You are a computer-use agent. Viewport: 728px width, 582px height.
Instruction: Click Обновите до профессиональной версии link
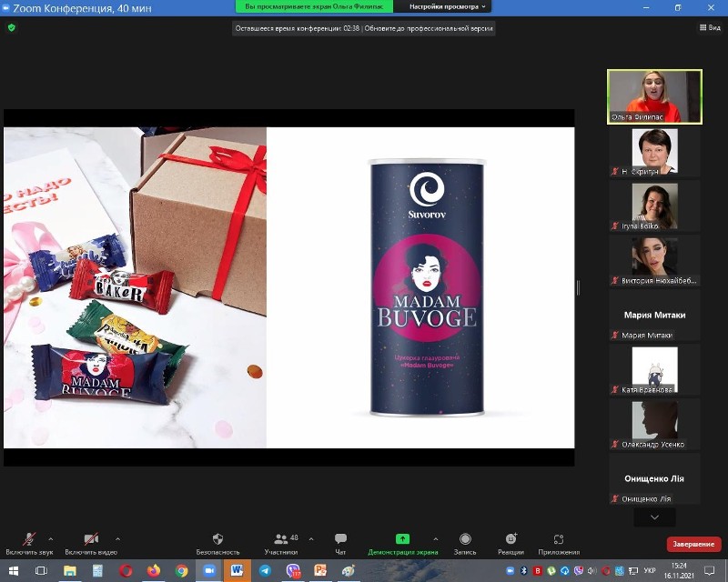point(428,28)
